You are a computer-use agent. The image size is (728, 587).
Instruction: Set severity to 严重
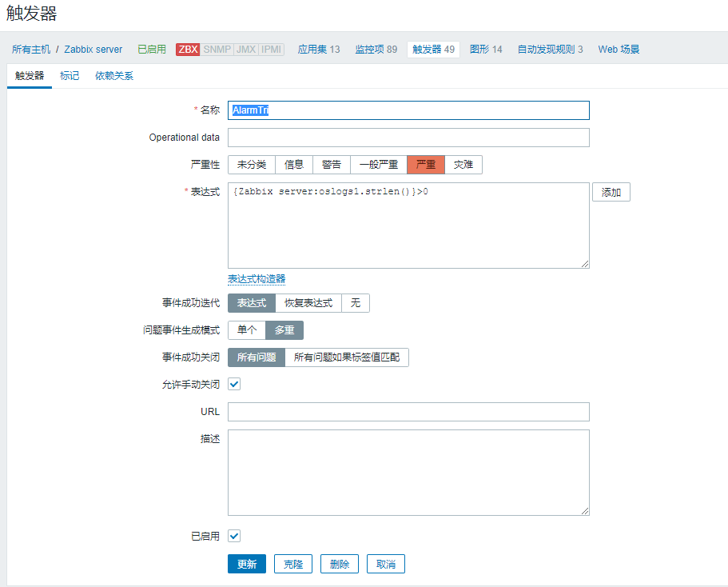pyautogui.click(x=426, y=165)
